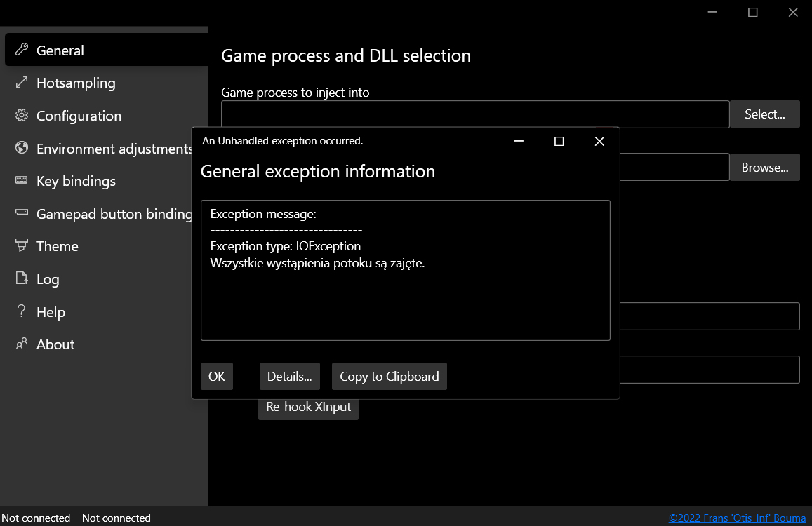Click Select to choose game process
The image size is (812, 526).
[765, 114]
